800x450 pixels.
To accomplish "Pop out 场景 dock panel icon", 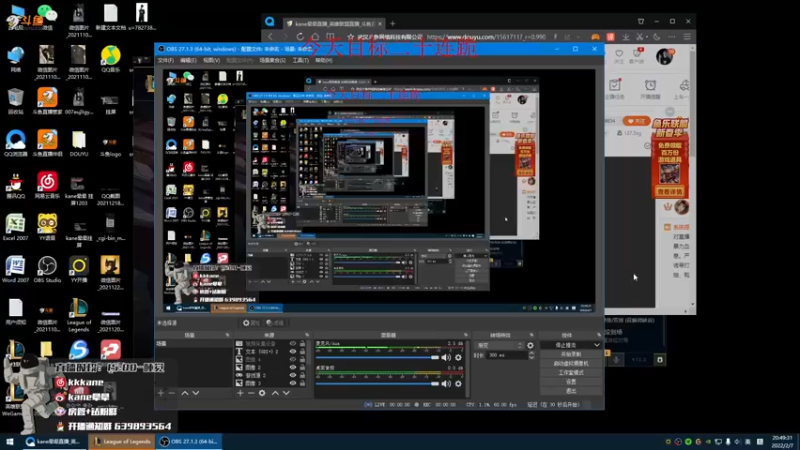I will tap(228, 335).
